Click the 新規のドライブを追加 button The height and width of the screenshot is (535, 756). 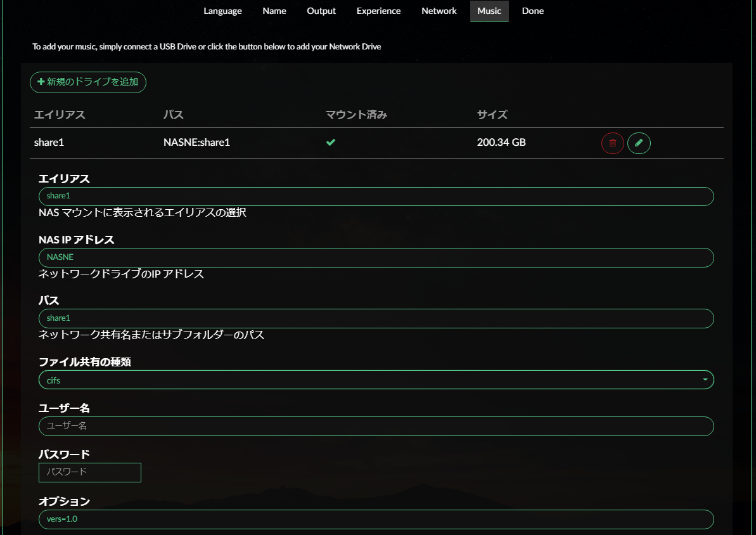87,82
